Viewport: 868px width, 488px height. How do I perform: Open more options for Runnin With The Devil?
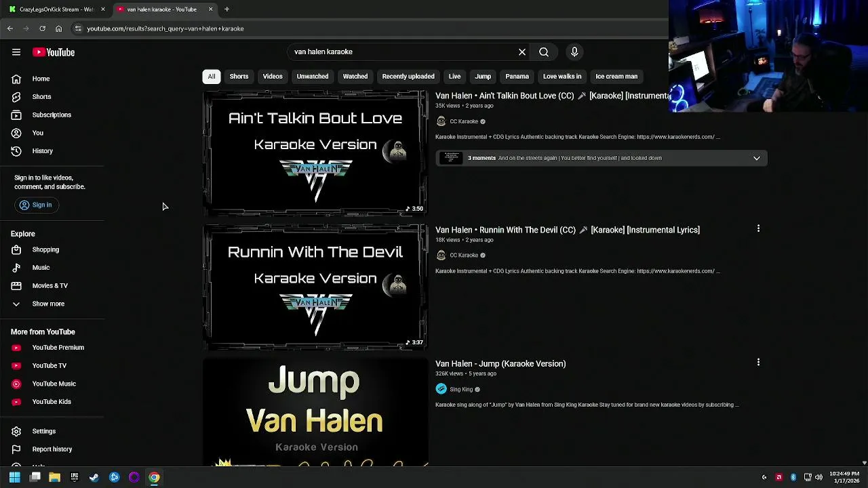click(758, 228)
